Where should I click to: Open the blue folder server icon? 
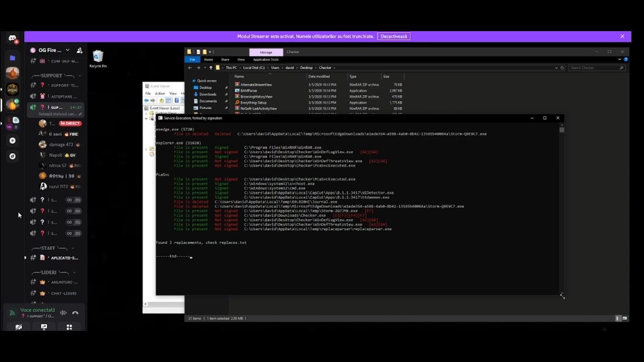click(13, 58)
